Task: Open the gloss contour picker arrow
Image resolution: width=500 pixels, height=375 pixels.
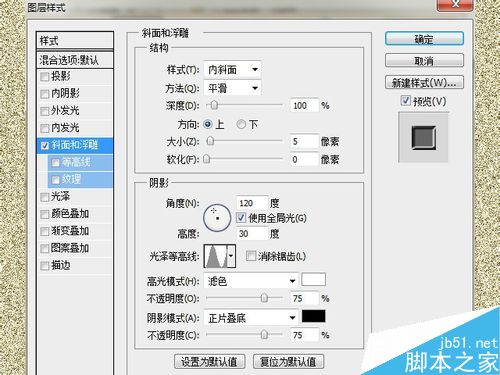Action: click(231, 256)
